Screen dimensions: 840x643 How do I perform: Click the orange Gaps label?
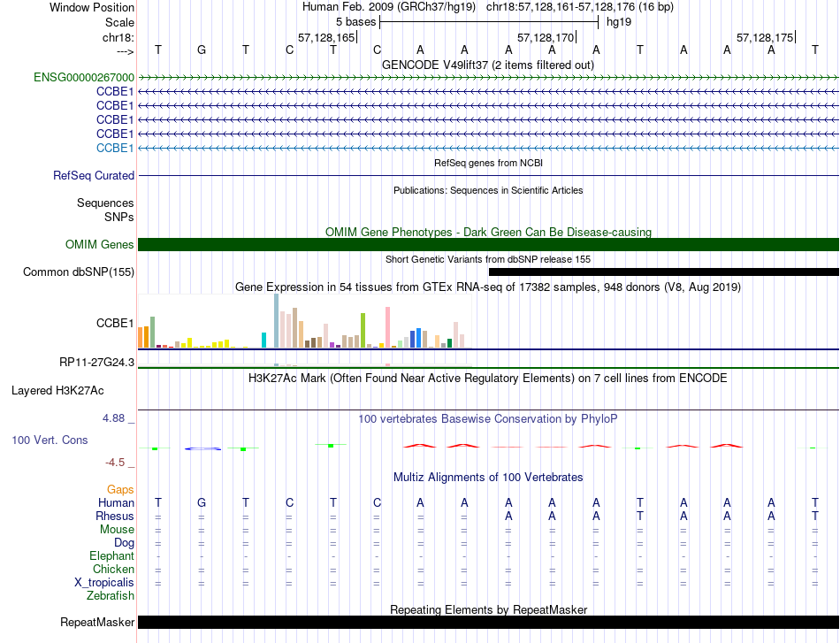point(120,489)
